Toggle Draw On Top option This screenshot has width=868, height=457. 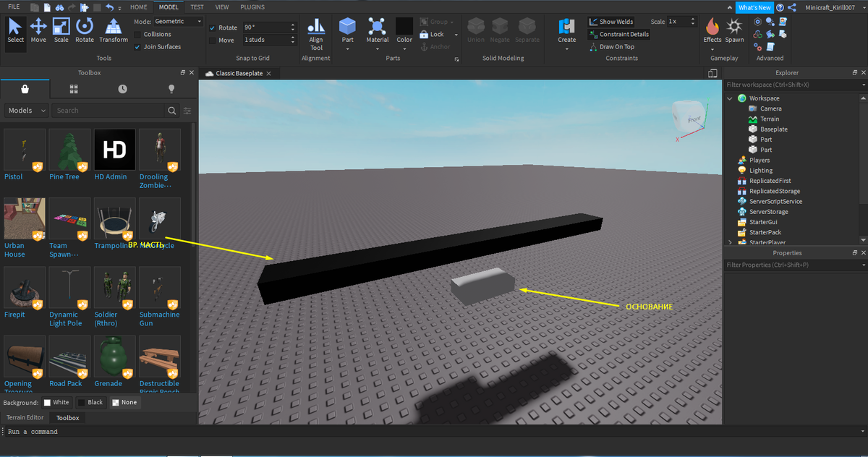coord(611,47)
